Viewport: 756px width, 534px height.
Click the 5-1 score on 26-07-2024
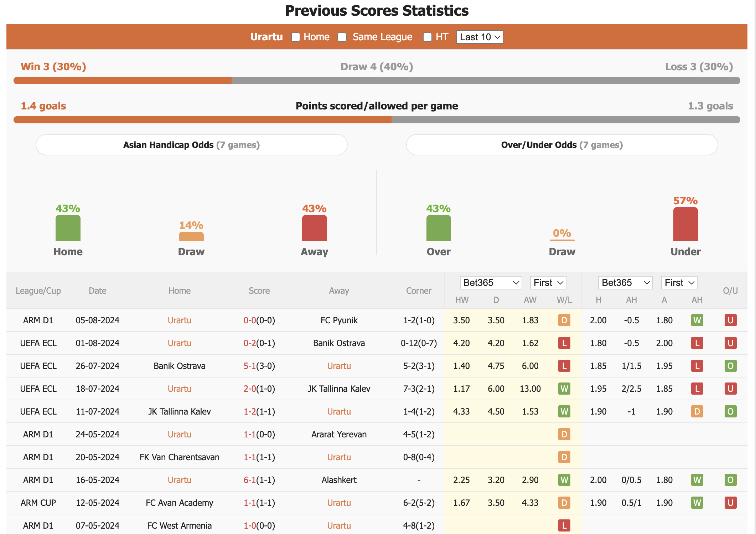[250, 366]
